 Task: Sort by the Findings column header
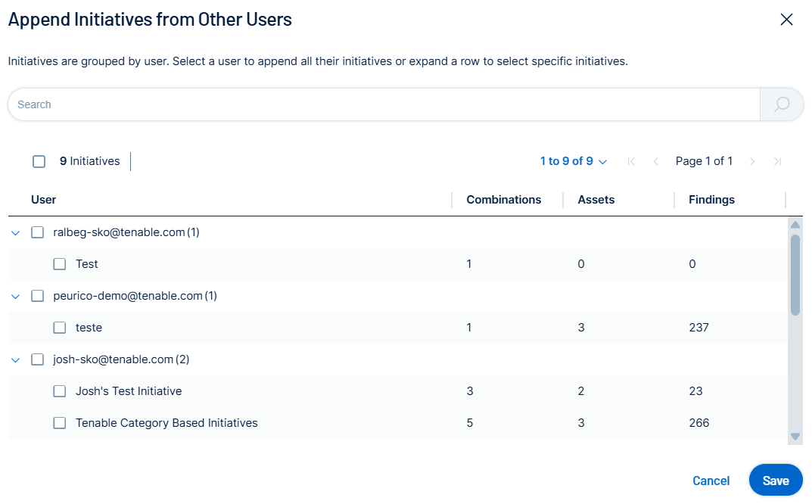[x=711, y=200]
